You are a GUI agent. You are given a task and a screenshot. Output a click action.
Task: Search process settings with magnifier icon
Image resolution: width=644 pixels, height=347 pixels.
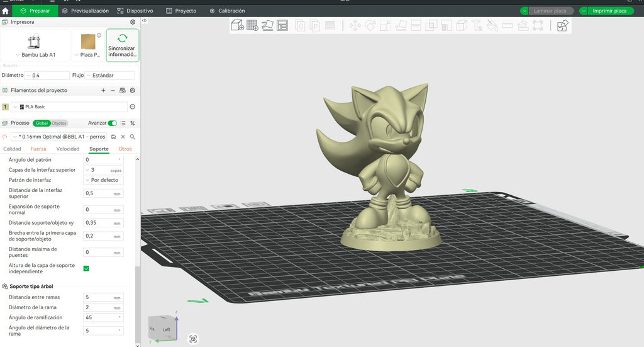[132, 137]
